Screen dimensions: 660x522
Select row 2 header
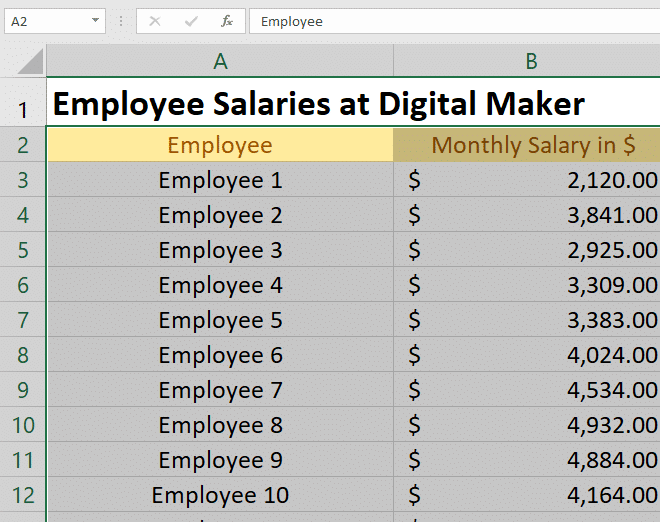tap(23, 145)
